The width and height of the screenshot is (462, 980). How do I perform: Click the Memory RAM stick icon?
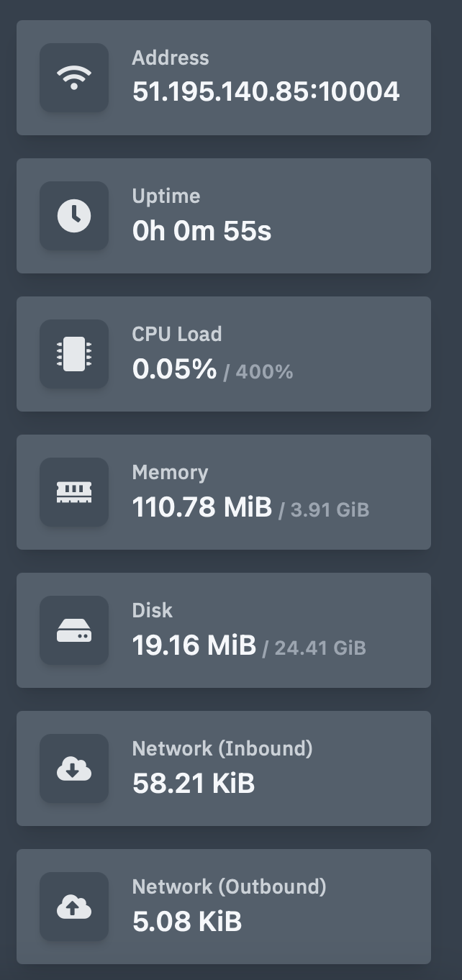74,492
